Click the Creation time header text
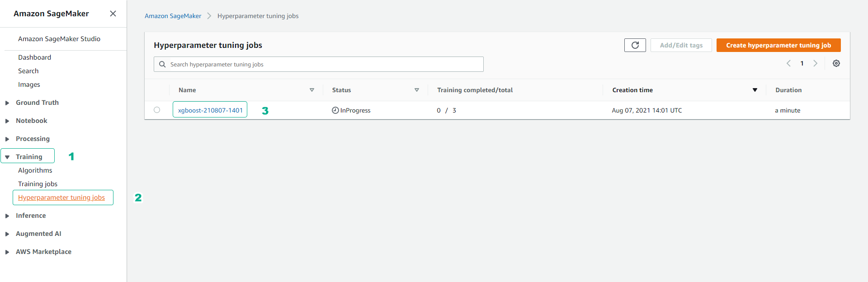Screen dimensions: 868x282 click(632, 90)
